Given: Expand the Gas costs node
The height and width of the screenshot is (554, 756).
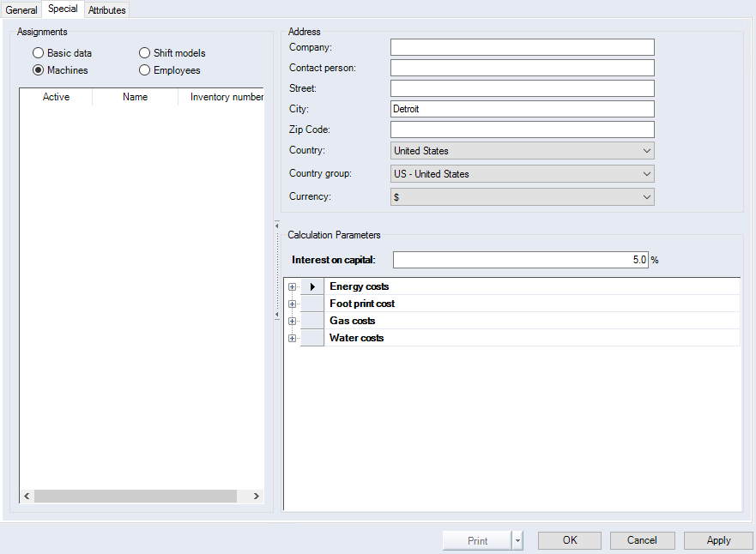Looking at the screenshot, I should click(292, 321).
